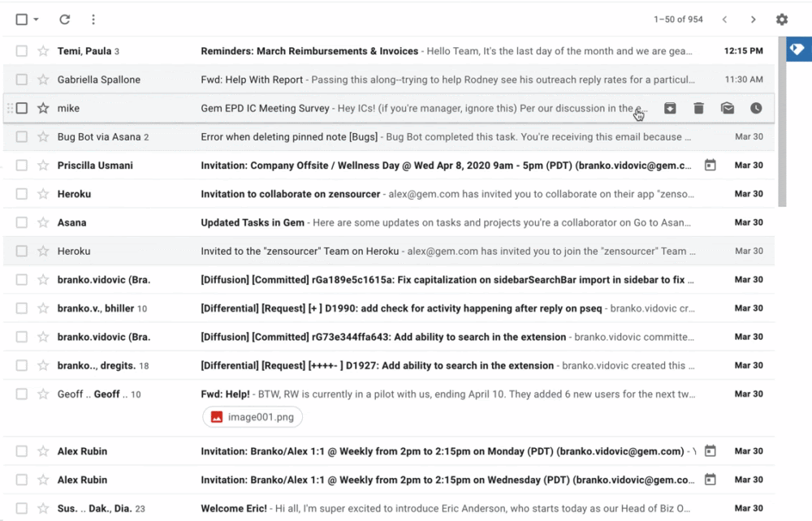Click calendar icon on Company Offsite invitation
Viewport: 812px width, 521px height.
[710, 166]
